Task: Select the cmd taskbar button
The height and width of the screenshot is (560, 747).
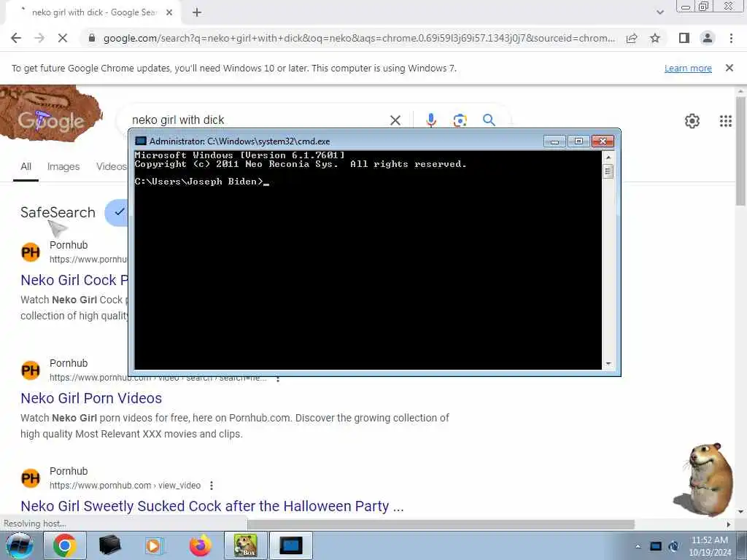Action: click(291, 545)
